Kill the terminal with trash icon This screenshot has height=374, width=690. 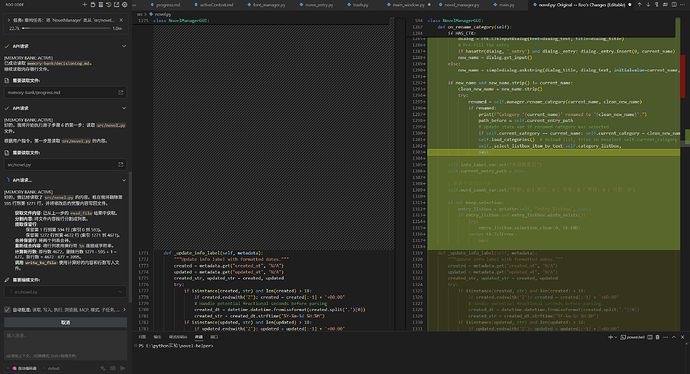(657, 337)
